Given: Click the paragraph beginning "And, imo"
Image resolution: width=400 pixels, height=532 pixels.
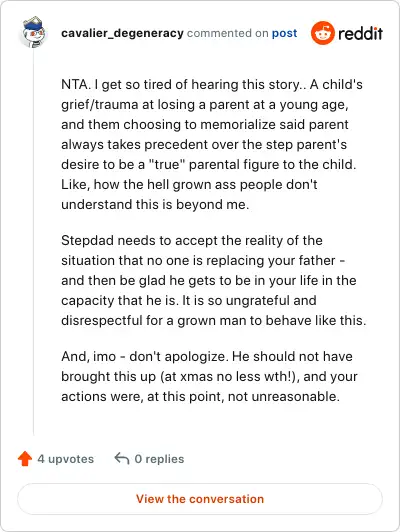Looking at the screenshot, I should 209,376.
